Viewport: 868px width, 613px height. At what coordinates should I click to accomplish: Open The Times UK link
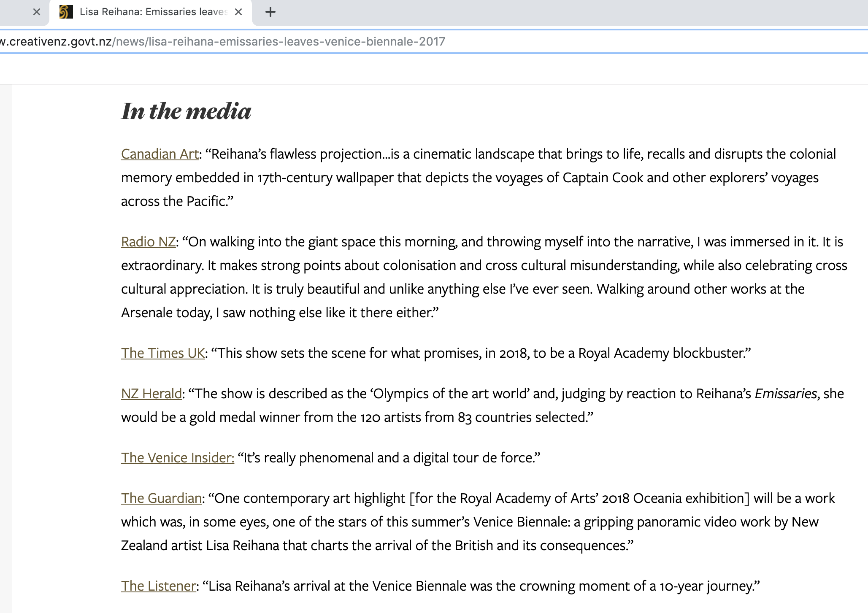click(163, 353)
